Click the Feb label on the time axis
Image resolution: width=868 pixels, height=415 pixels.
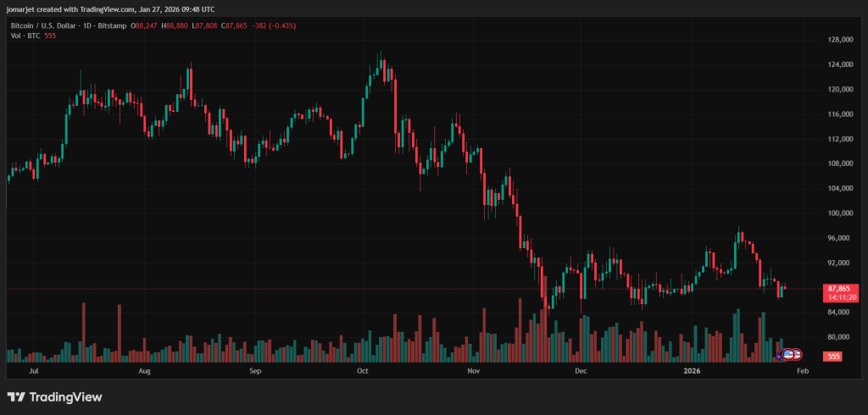[x=804, y=371]
